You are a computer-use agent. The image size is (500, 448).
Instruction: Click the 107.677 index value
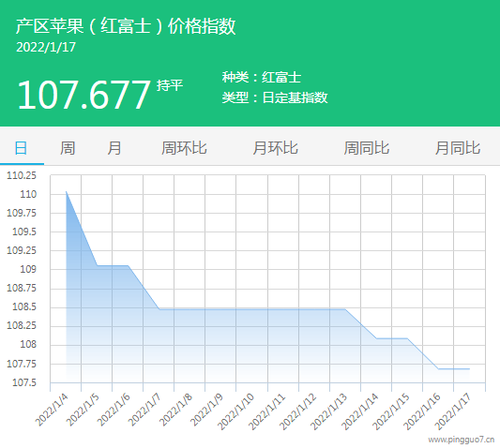(x=83, y=95)
